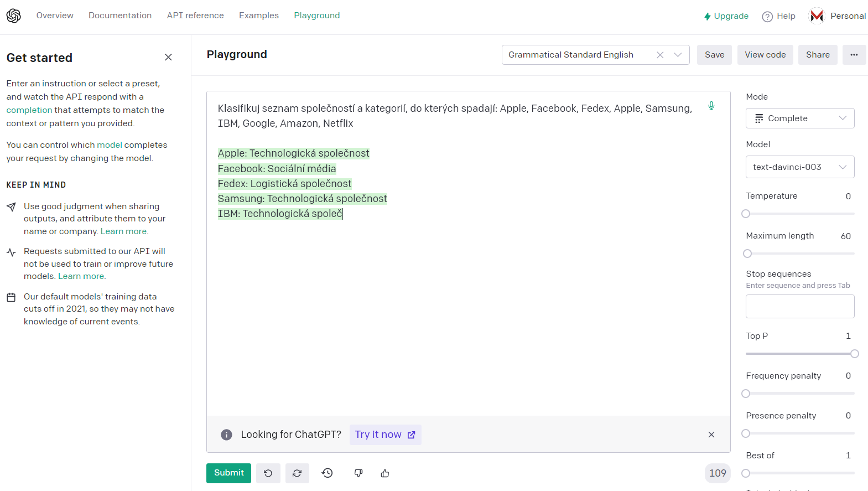Click the 109 token count badge
868x491 pixels.
pos(718,473)
